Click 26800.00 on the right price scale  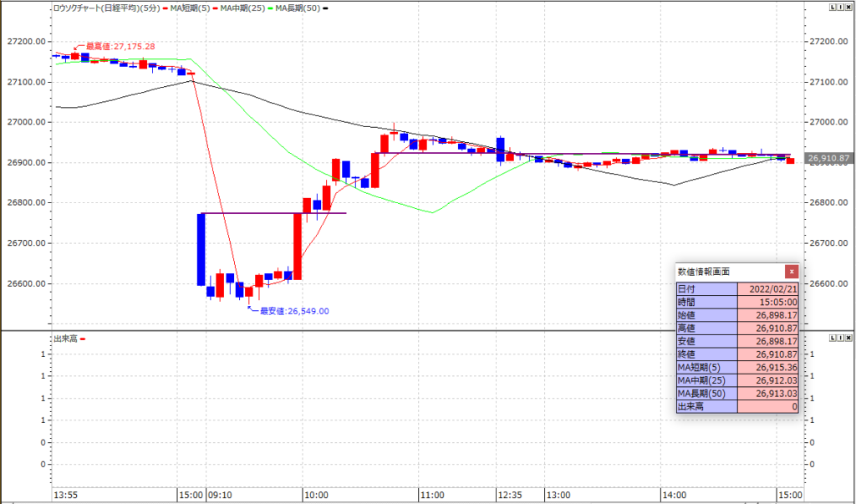(x=828, y=202)
